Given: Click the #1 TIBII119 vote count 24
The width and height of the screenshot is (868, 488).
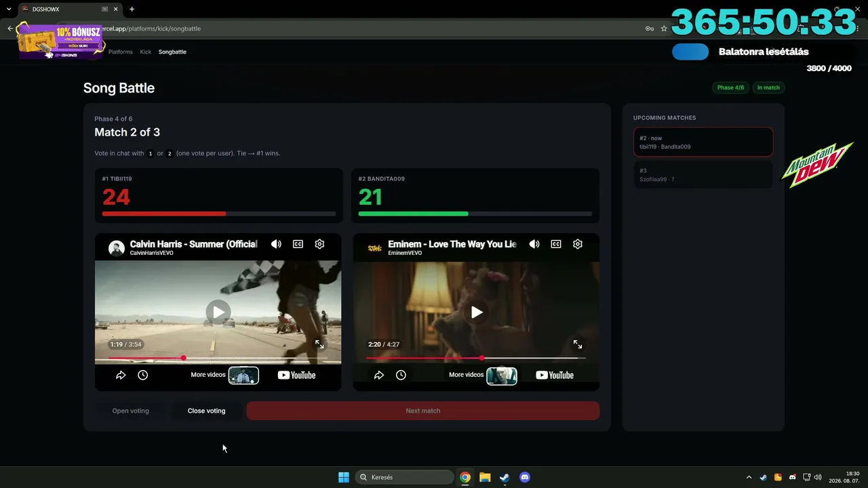Looking at the screenshot, I should [116, 197].
